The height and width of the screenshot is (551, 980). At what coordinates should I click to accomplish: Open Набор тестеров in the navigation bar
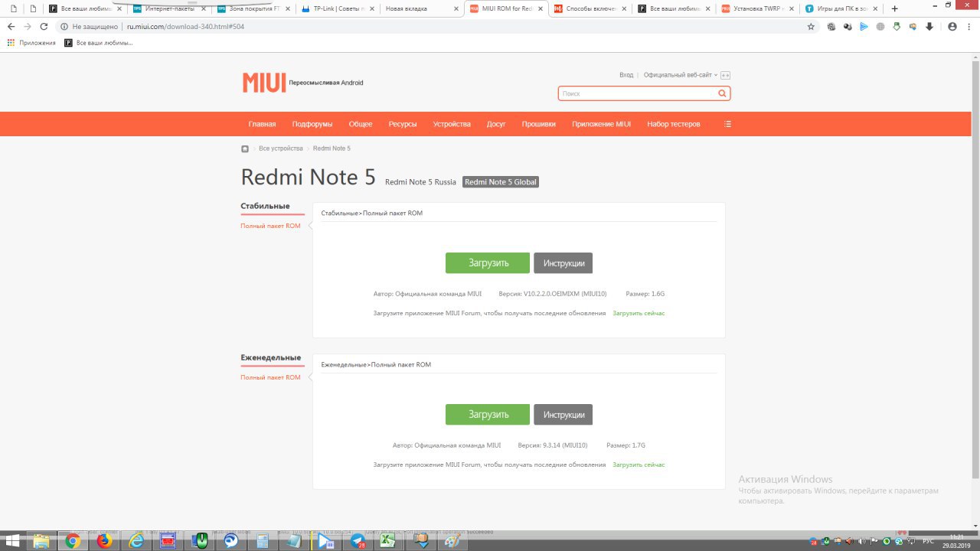click(x=674, y=124)
